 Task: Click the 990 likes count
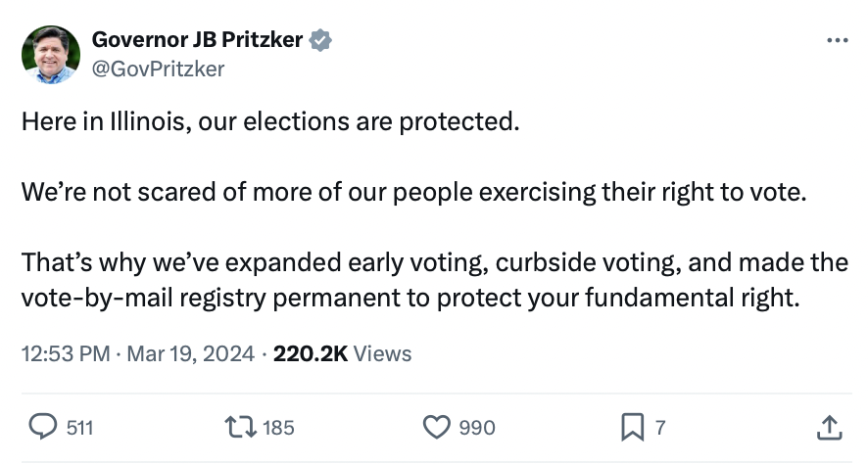coord(477,428)
